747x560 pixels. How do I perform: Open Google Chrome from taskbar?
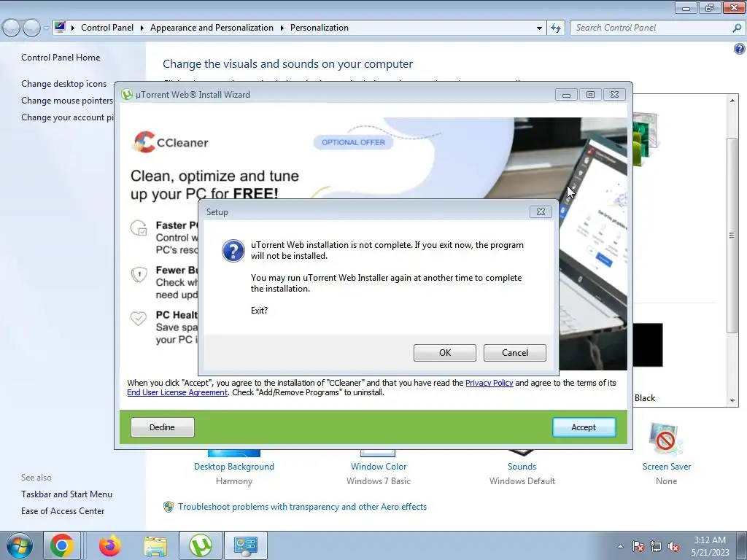(62, 545)
